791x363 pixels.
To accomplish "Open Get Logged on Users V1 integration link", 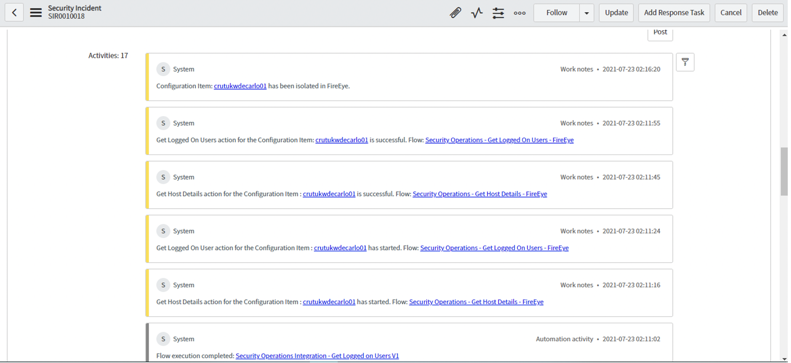I will pyautogui.click(x=317, y=356).
